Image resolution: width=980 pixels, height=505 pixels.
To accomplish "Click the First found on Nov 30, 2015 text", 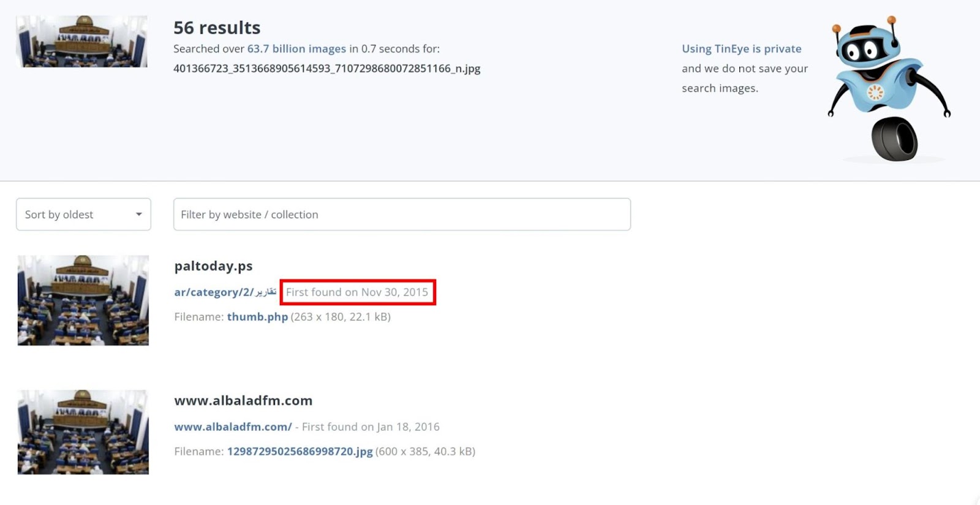I will (x=357, y=292).
